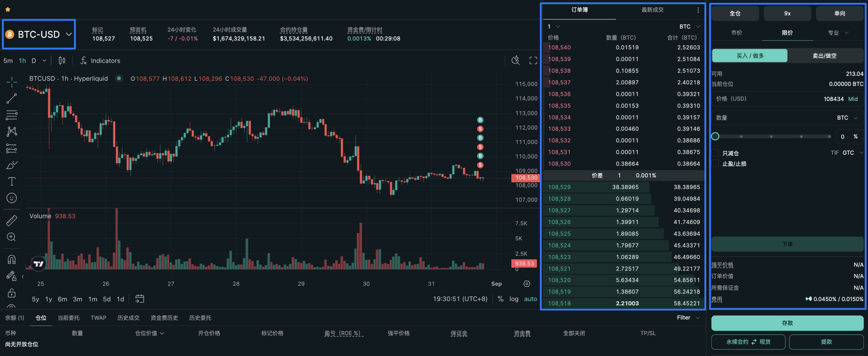Click the favorite star icon
The height and width of the screenshot is (356, 868).
(x=7, y=9)
